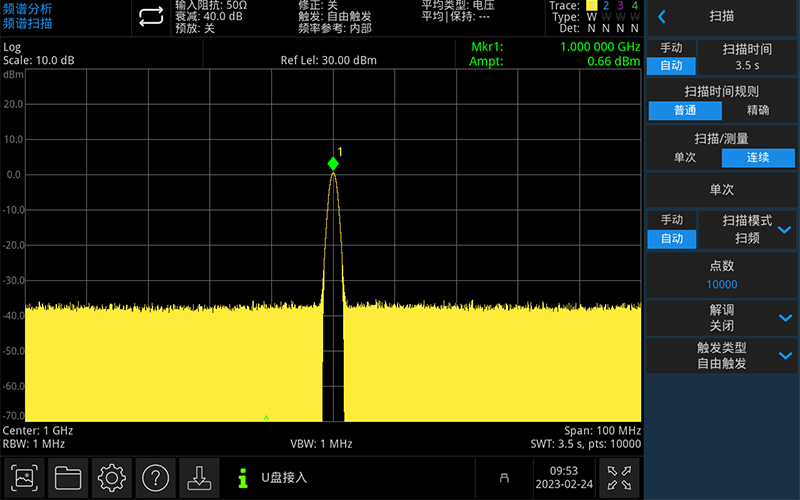Select 连续 continuous sweep option
The height and width of the screenshot is (500, 800).
click(758, 158)
